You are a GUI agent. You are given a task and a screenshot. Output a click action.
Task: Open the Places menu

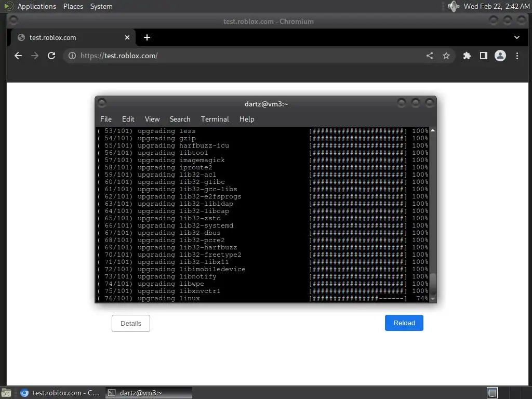(73, 6)
